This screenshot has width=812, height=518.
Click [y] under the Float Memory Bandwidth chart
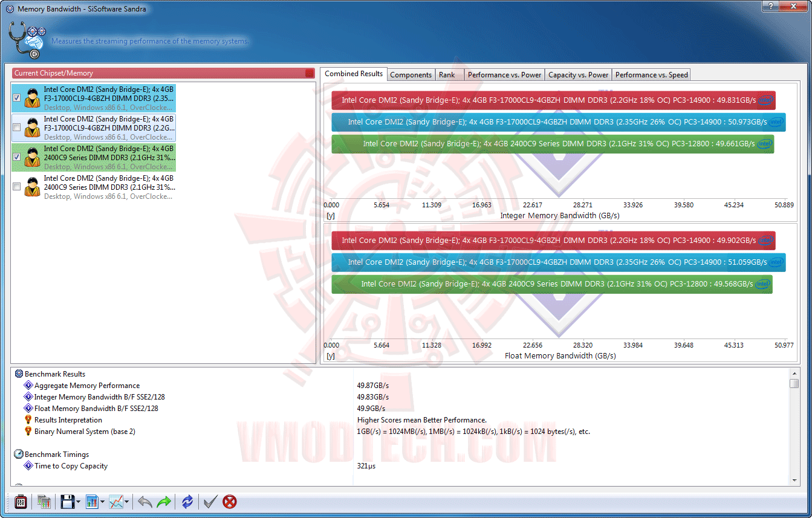[x=331, y=356]
